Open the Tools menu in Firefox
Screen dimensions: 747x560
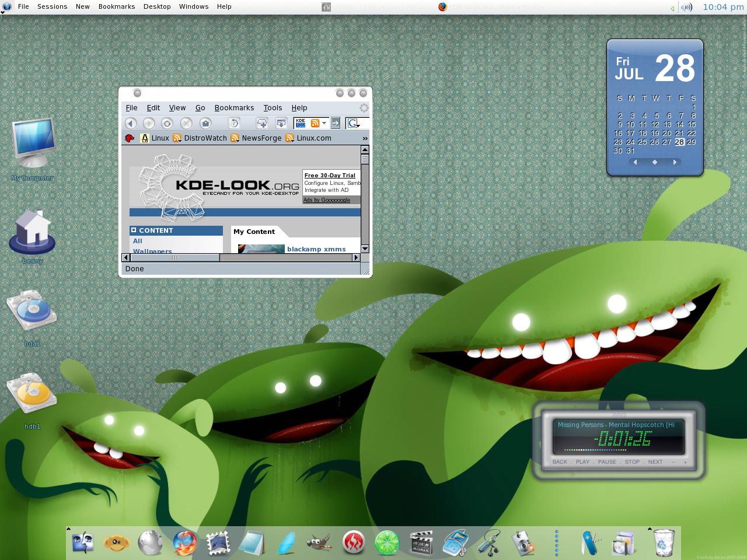point(273,108)
